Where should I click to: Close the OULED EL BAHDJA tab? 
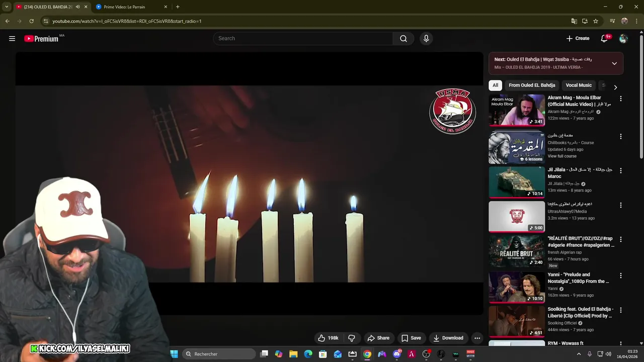86,7
